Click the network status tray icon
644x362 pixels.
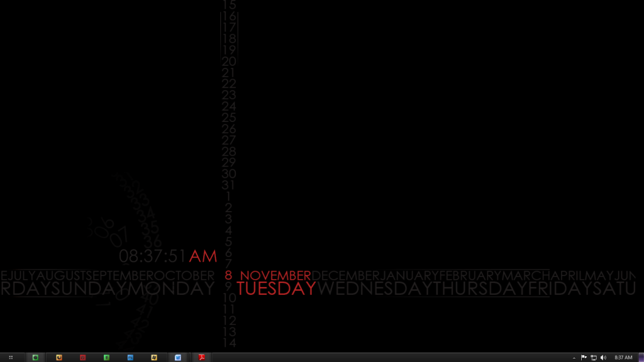(594, 357)
